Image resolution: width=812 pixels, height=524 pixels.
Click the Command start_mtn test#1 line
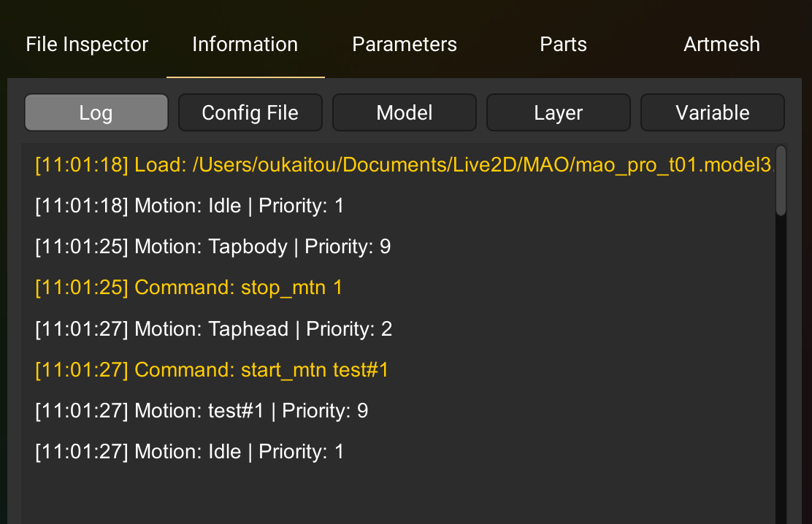(212, 370)
